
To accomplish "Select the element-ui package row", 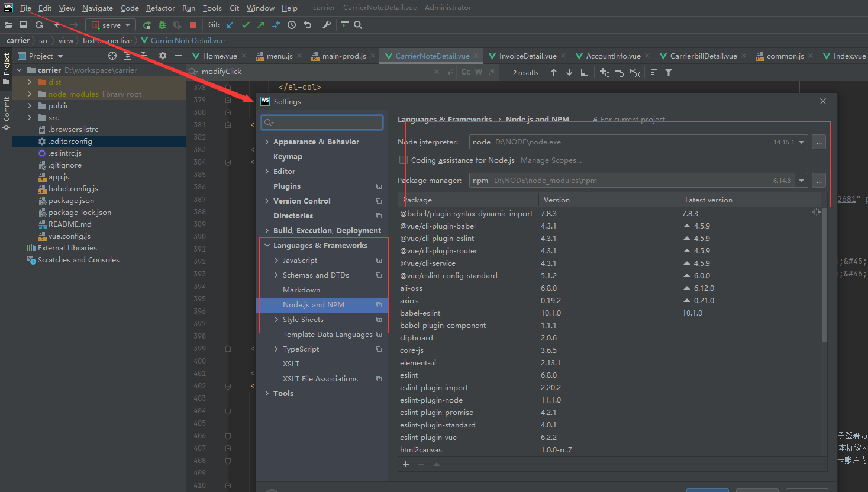I will tap(609, 363).
